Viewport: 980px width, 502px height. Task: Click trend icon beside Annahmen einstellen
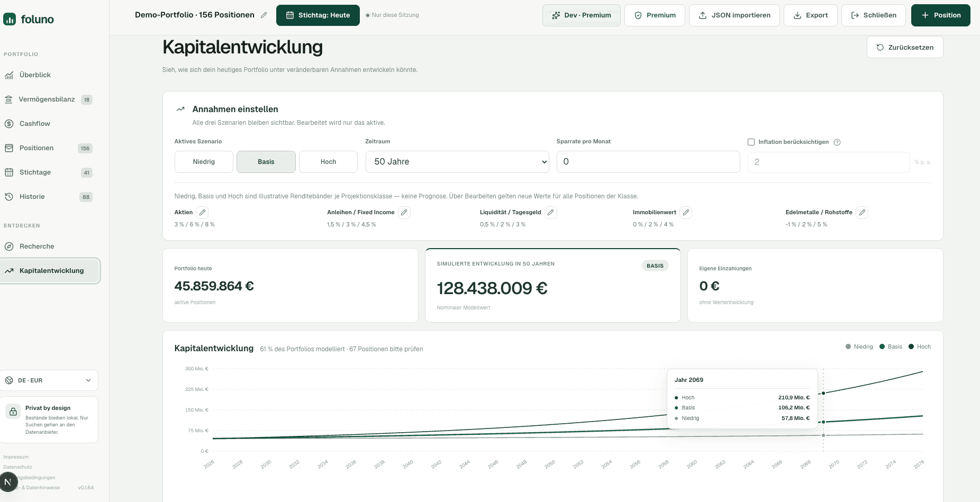click(x=180, y=109)
